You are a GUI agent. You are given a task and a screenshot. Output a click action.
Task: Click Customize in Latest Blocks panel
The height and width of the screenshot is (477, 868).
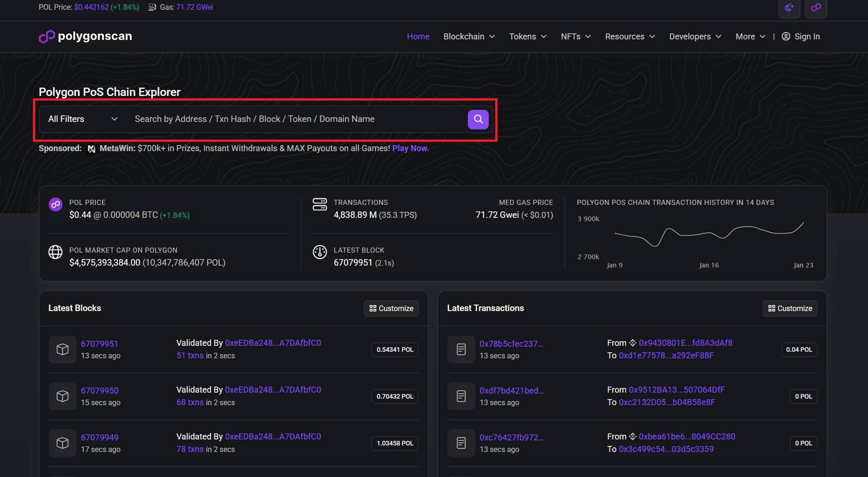click(x=391, y=309)
